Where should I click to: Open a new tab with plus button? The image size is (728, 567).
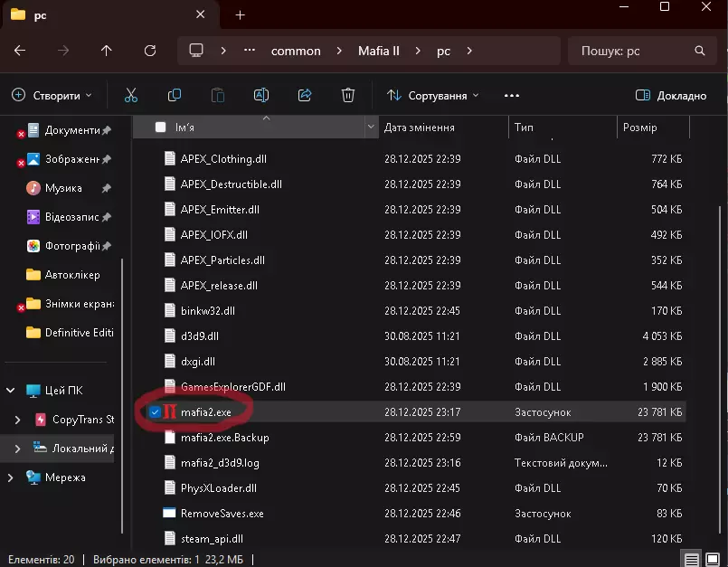click(240, 15)
